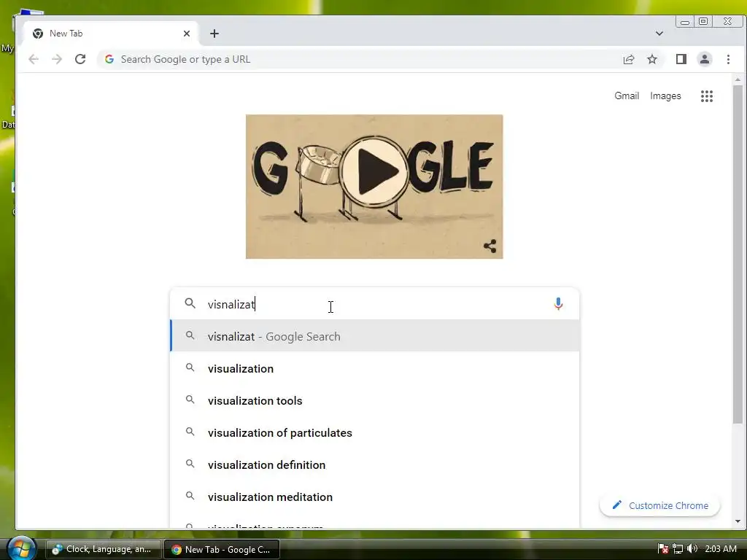Click the share page icon in the address bar
This screenshot has height=560, width=747.
tap(629, 59)
